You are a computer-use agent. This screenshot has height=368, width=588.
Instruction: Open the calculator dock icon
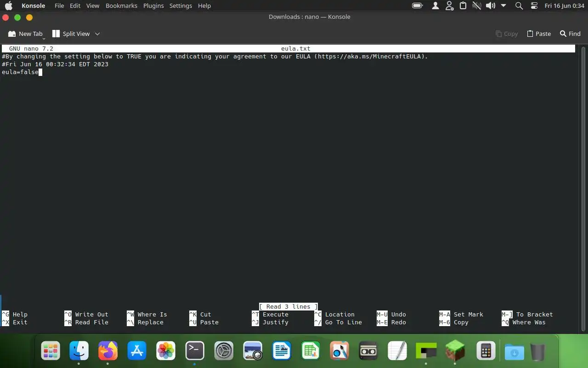[x=486, y=351]
